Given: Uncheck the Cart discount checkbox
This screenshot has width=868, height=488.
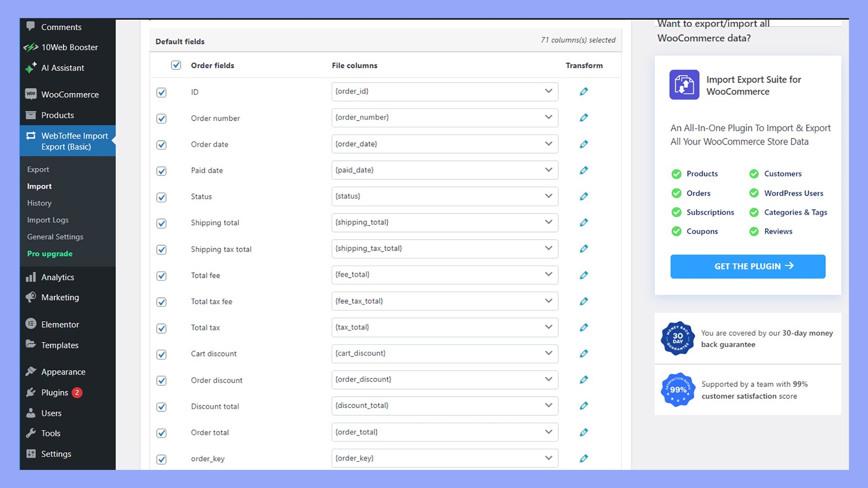Looking at the screenshot, I should 161,354.
